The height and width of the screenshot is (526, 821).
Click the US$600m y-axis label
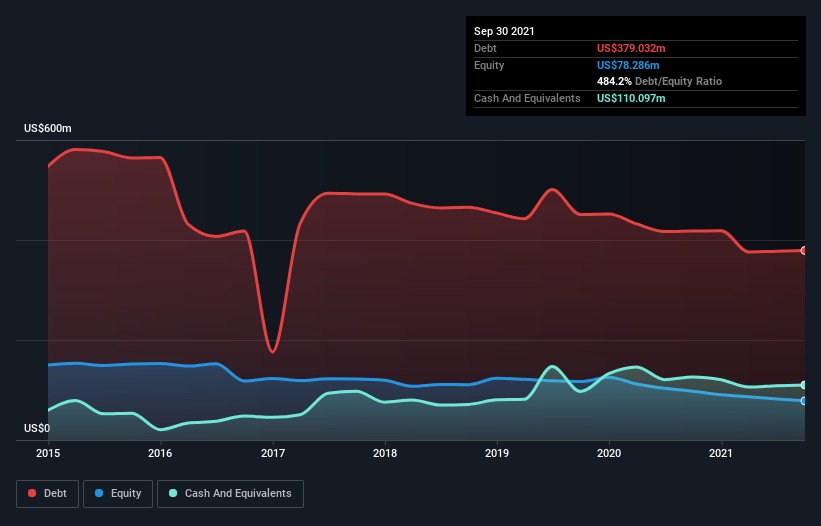(x=48, y=129)
